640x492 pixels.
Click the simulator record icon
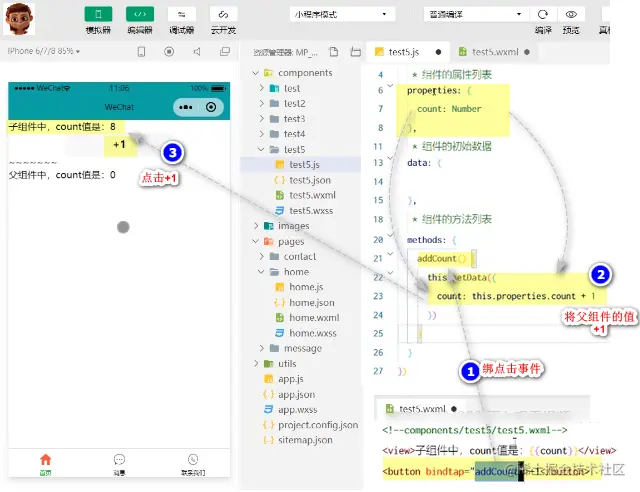pyautogui.click(x=169, y=51)
